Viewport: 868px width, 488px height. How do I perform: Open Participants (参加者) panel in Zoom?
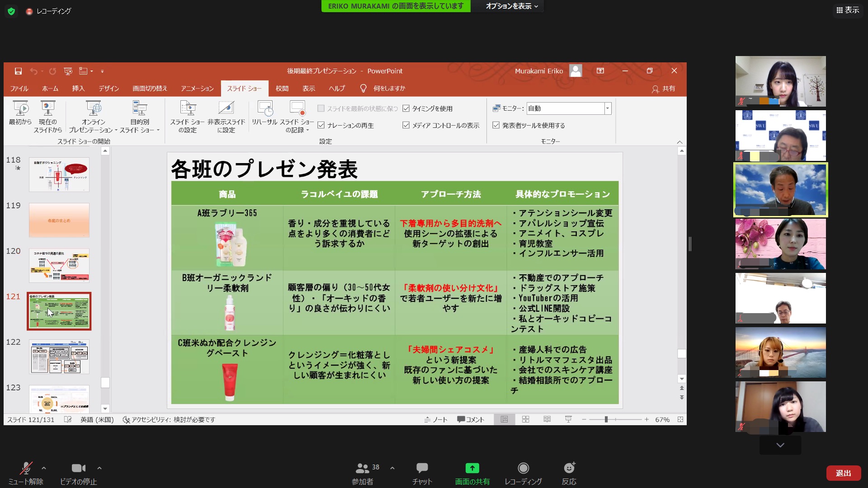(363, 473)
